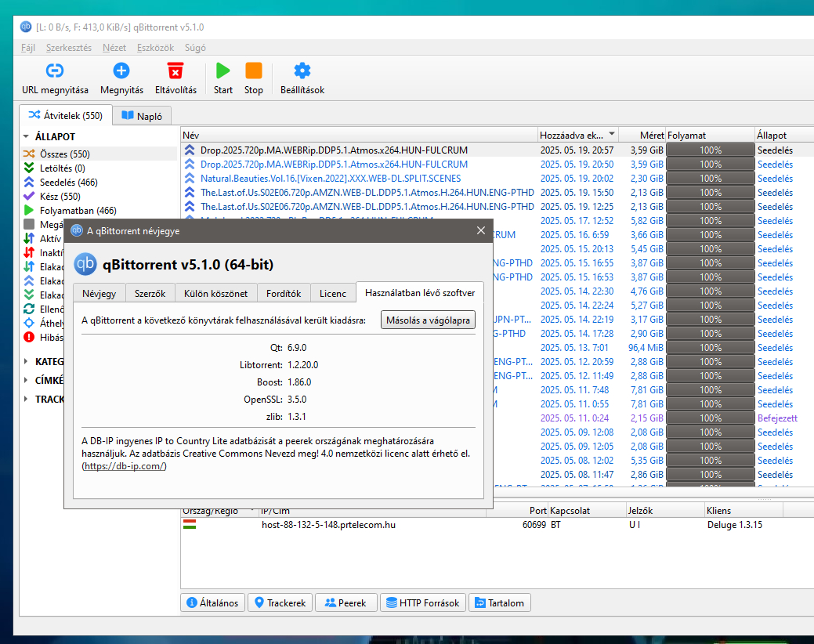This screenshot has height=644, width=814.
Task: Select the Natural.Beauties.Vol.16 torrent row
Action: coord(497,178)
